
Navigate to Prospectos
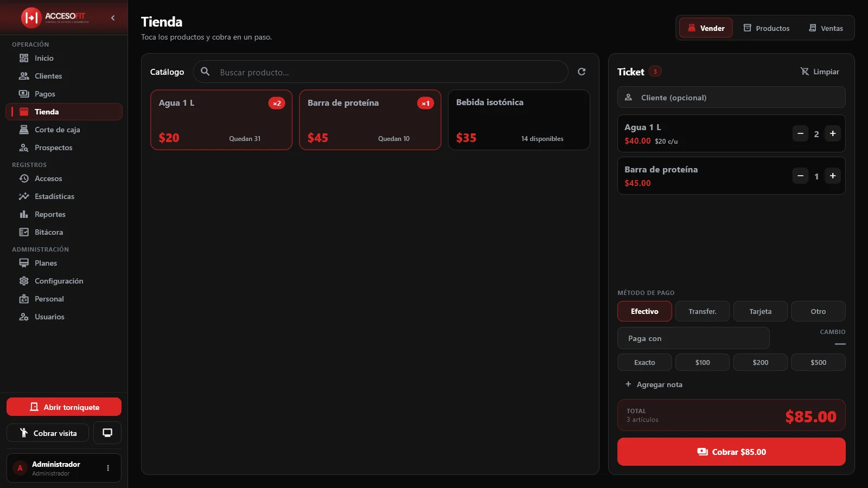point(64,147)
